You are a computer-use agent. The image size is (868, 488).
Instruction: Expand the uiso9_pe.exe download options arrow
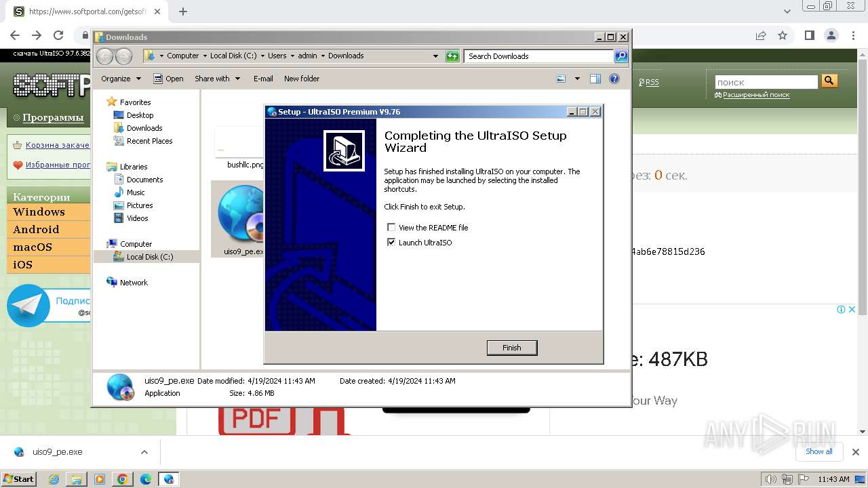[144, 452]
